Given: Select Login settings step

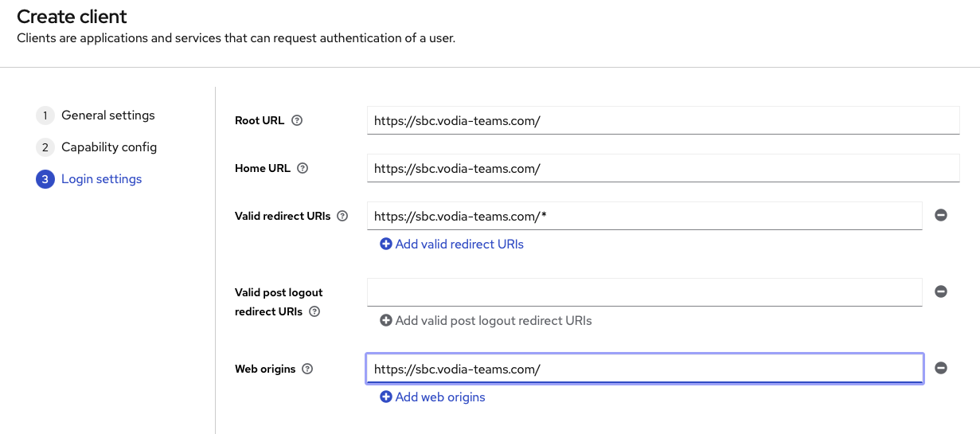Looking at the screenshot, I should (89, 179).
